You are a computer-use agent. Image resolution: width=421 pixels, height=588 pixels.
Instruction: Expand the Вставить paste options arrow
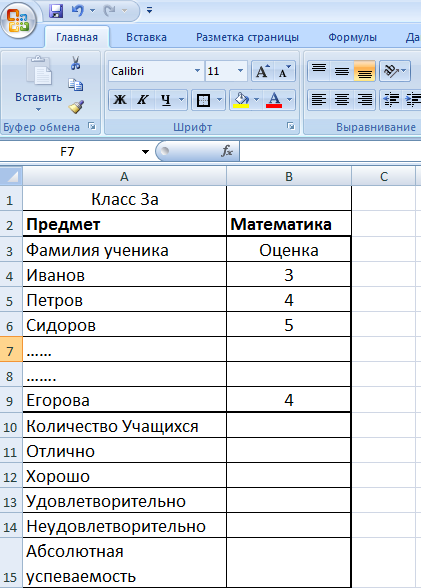tap(38, 110)
